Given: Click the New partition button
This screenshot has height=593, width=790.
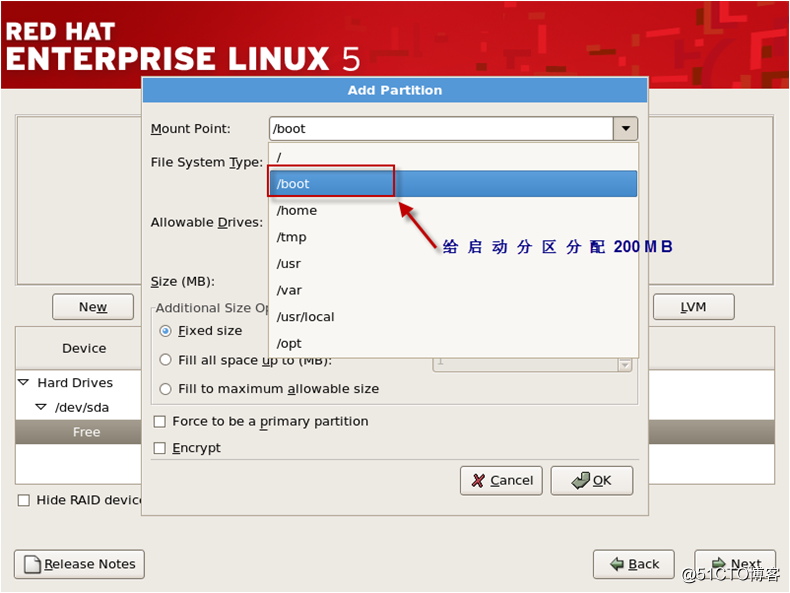Looking at the screenshot, I should coord(93,307).
